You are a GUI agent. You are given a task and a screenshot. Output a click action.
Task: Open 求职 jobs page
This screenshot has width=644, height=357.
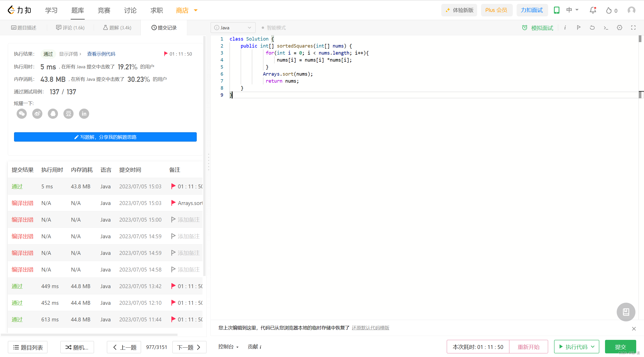(x=156, y=10)
